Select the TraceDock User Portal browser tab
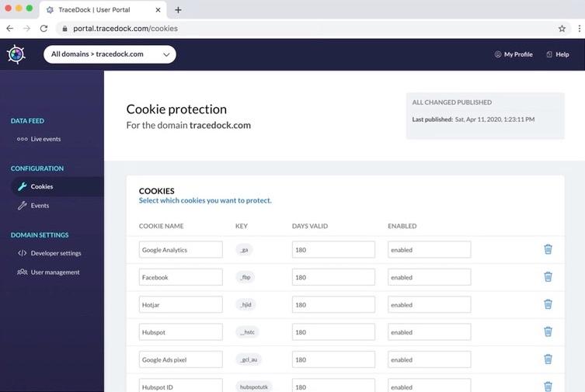Viewport: 585px width, 392px height. pyautogui.click(x=103, y=10)
